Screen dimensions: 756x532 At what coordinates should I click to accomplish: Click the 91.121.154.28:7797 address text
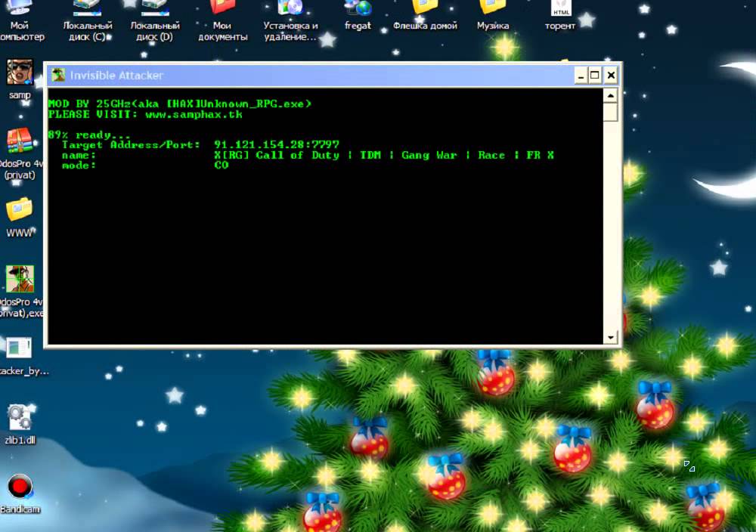point(277,144)
